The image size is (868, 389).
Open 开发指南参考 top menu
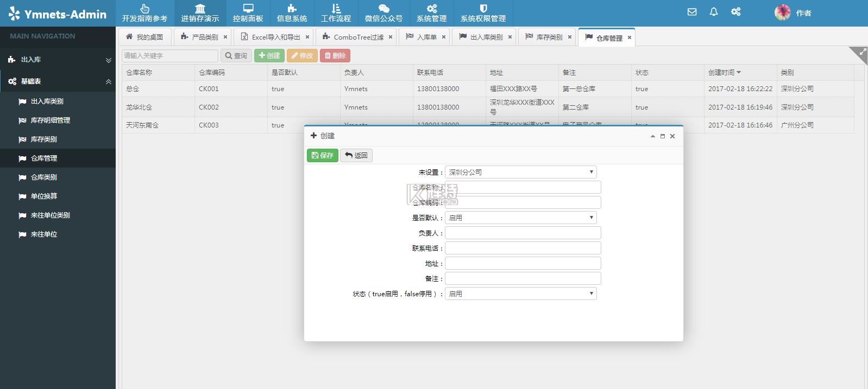(x=144, y=13)
